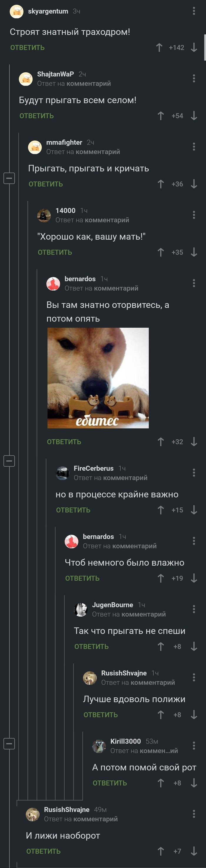206x868 pixels.
Task: Collapse the thread beside Kirill3000's comment
Action: click(9, 743)
